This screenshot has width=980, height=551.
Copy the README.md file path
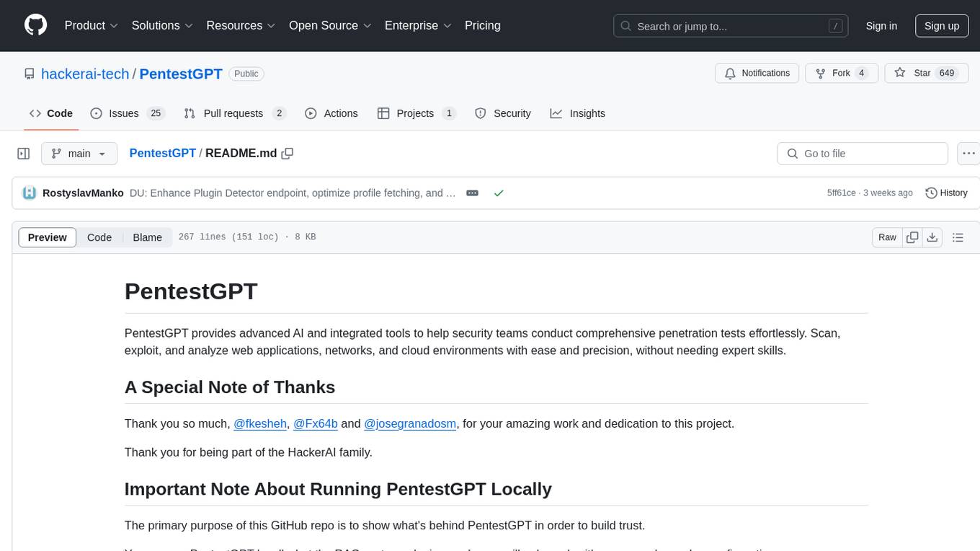(x=288, y=153)
